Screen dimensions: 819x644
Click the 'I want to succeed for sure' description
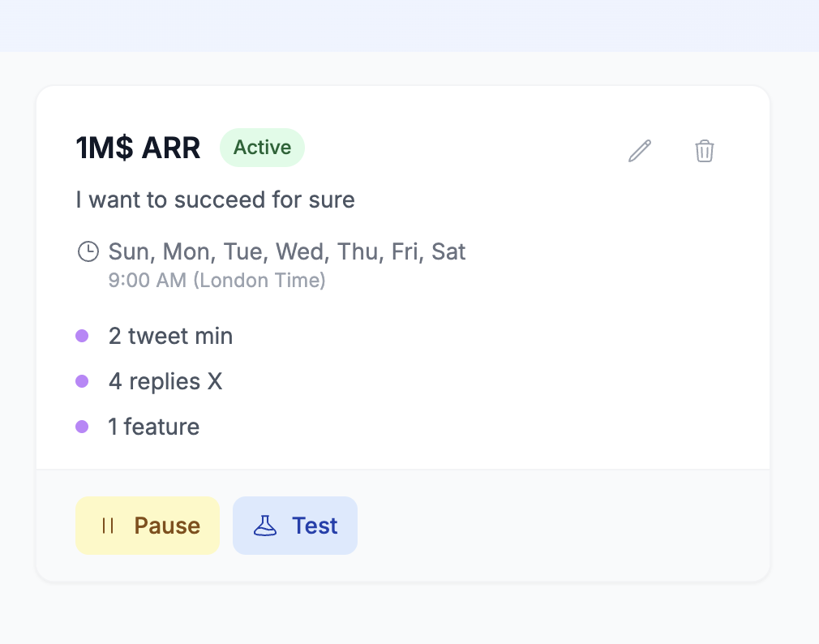click(x=215, y=200)
